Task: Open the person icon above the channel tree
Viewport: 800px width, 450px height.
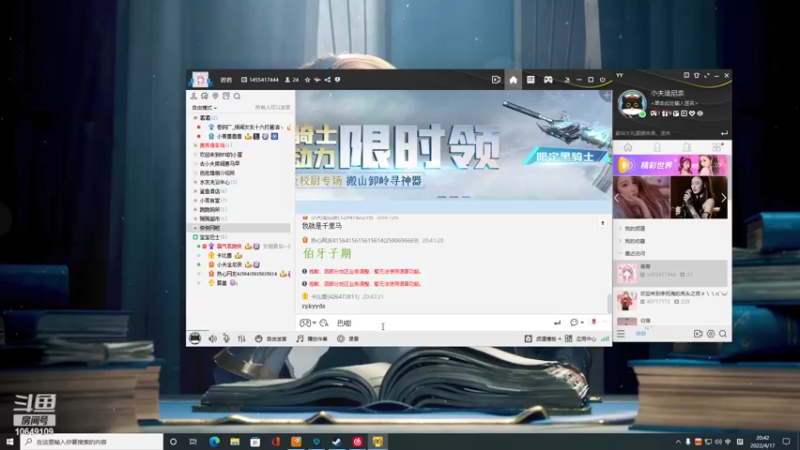Action: [193, 96]
